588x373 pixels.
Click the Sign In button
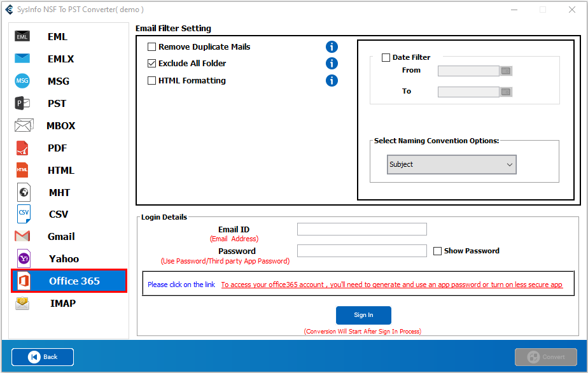pos(363,315)
